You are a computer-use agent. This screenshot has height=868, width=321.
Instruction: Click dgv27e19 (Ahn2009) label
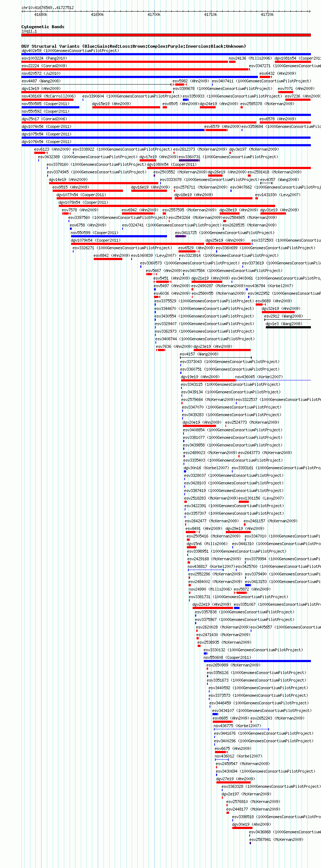point(236,779)
